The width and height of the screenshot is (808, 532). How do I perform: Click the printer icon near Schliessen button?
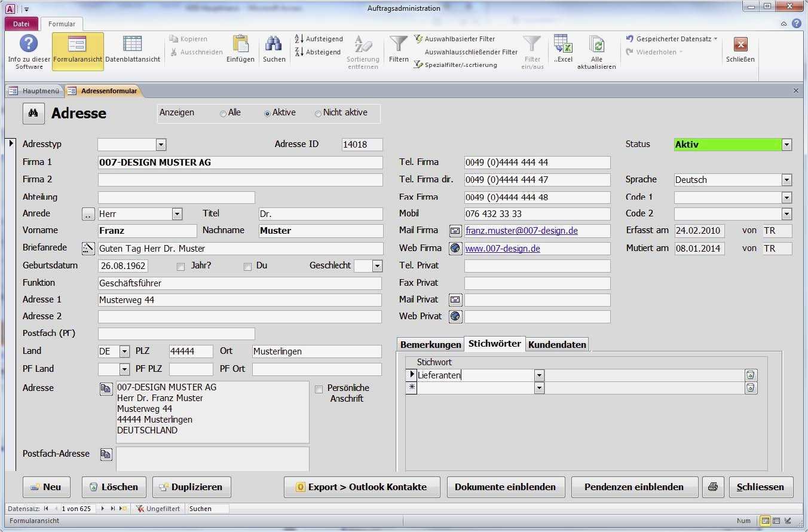(x=712, y=487)
